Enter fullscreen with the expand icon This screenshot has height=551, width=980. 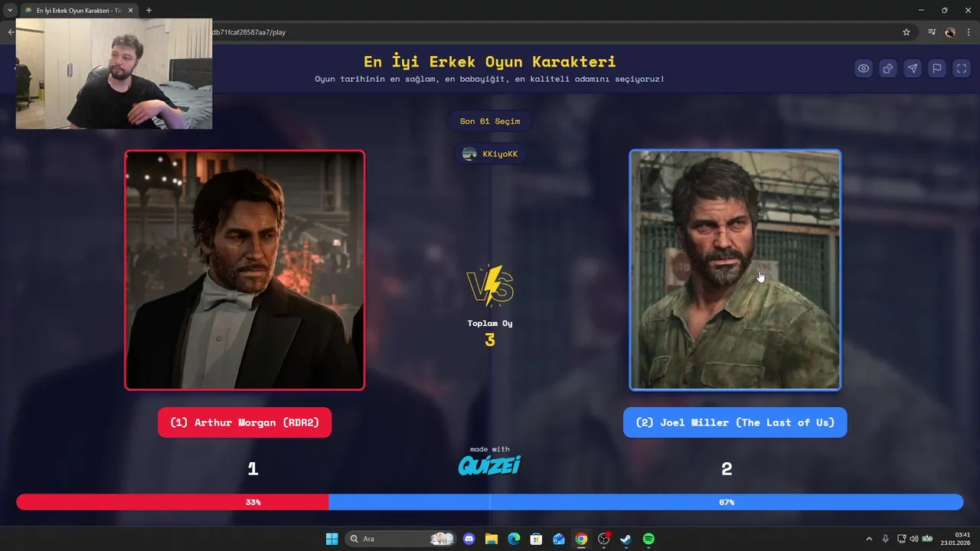[962, 68]
